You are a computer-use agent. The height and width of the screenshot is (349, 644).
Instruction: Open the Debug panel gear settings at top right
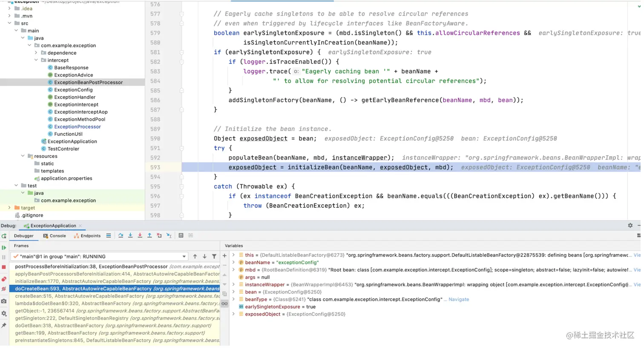pyautogui.click(x=630, y=226)
